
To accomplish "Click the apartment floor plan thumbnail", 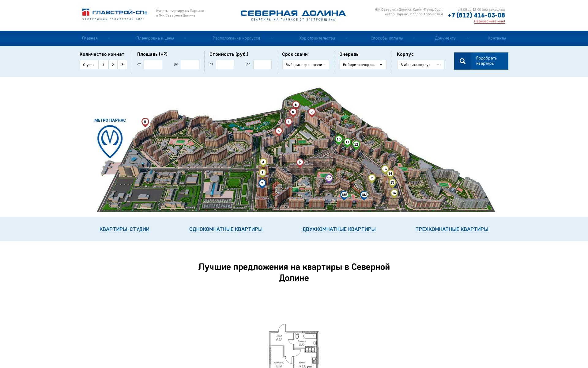I will pyautogui.click(x=294, y=346).
